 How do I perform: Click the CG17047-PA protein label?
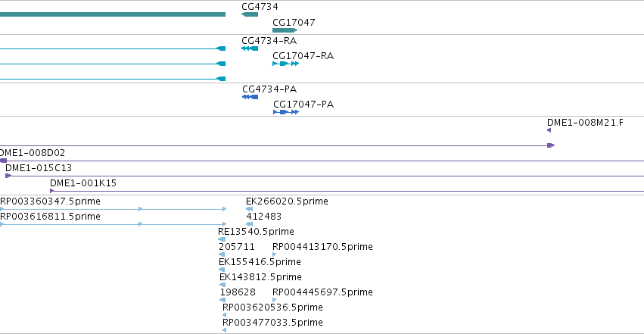(303, 105)
